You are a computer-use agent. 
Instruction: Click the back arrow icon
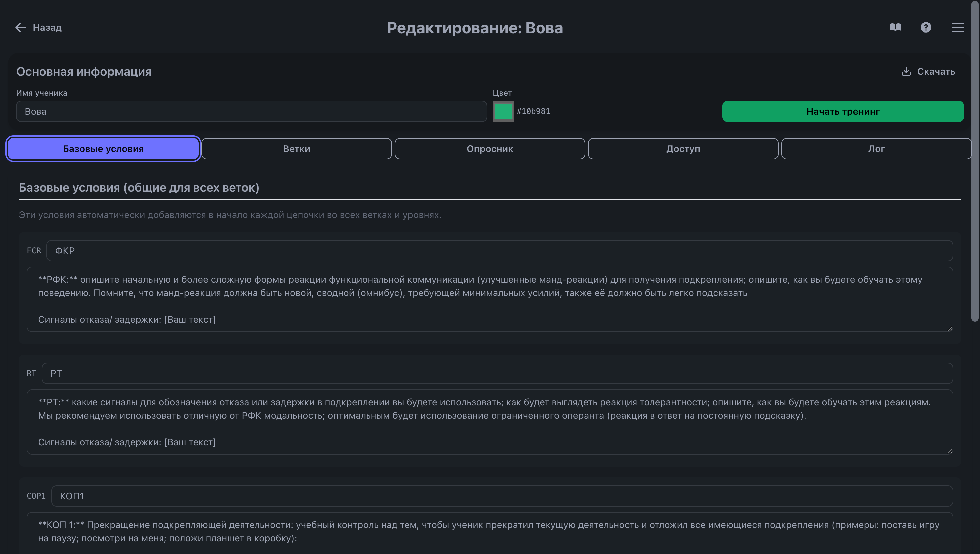coord(20,27)
